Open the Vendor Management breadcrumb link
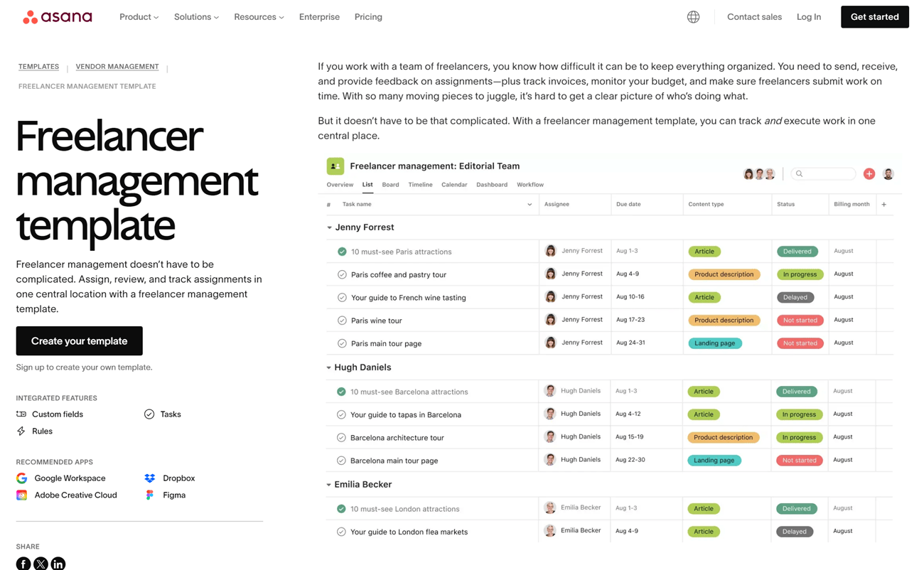Viewport: 924px width, 570px height. tap(117, 67)
